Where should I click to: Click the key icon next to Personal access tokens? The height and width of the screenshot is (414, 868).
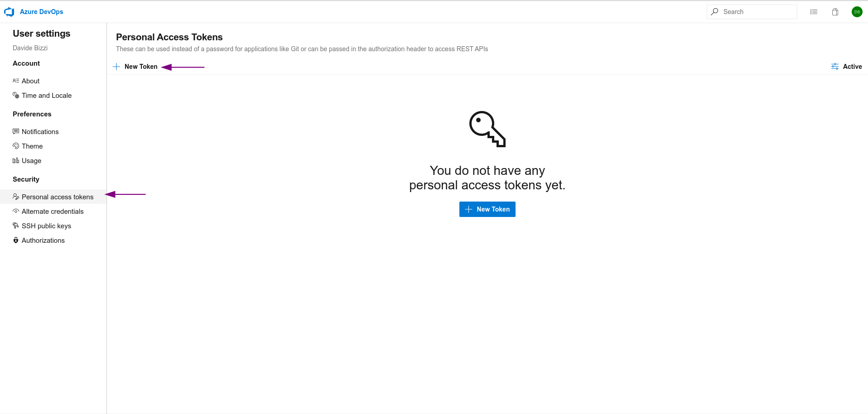(x=16, y=197)
